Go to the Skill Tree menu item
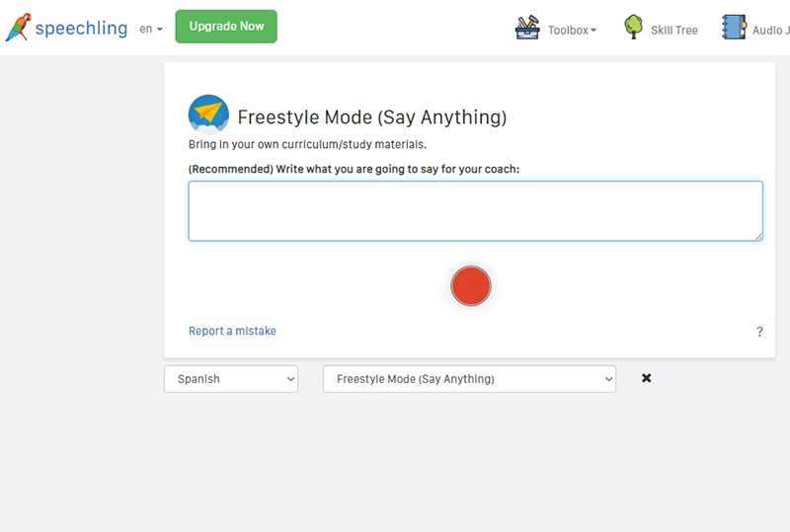The width and height of the screenshot is (790, 532). point(673,31)
